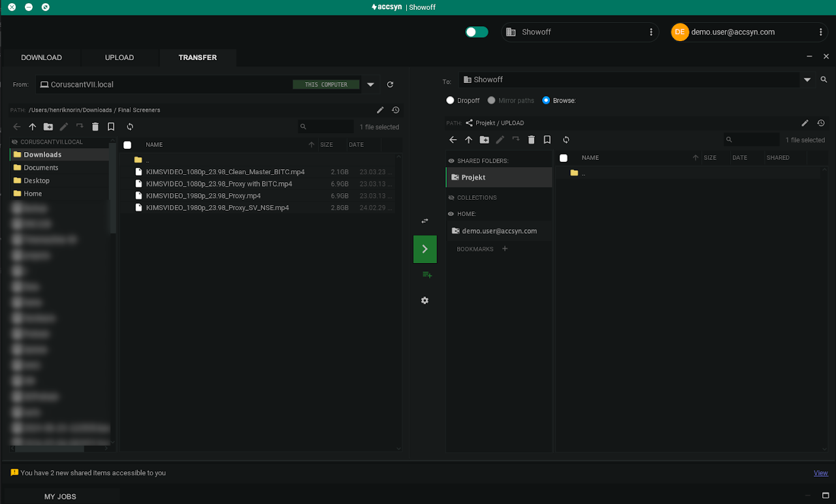Viewport: 836px width, 504px height.
Task: Select the Browse radio option
Action: pos(546,101)
